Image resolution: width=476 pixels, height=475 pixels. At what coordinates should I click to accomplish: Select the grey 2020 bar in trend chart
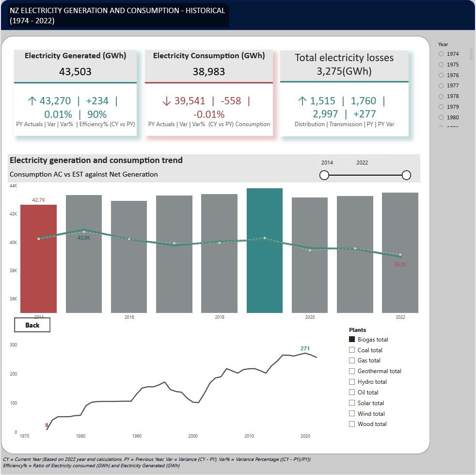point(310,255)
